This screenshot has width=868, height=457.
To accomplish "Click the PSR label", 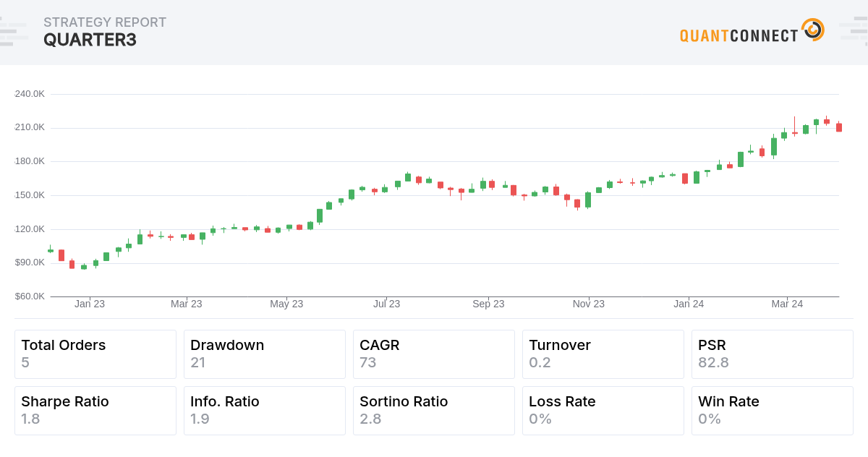I will tap(712, 345).
